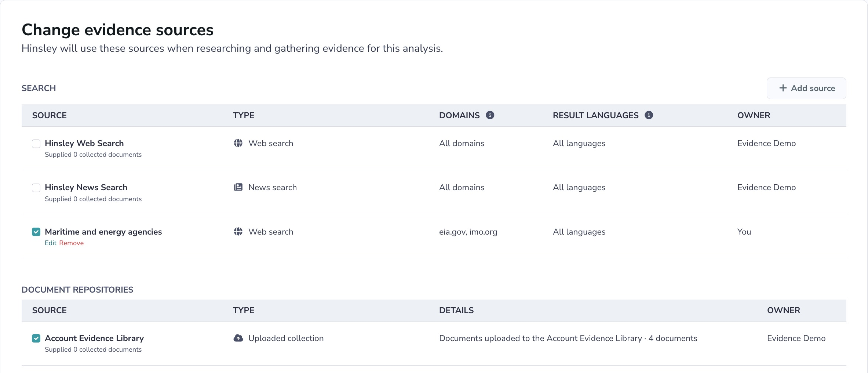The width and height of the screenshot is (868, 373).
Task: Click owner You in Maritime agencies row
Action: tap(744, 232)
